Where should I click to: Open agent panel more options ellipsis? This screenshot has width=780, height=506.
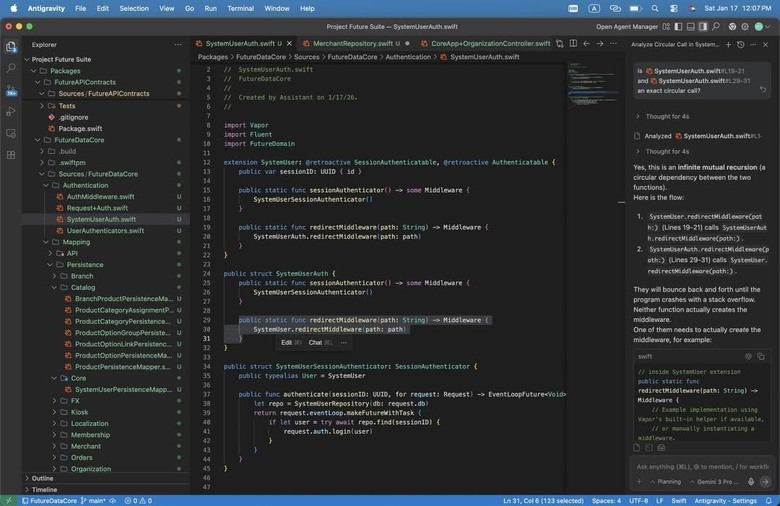(753, 45)
